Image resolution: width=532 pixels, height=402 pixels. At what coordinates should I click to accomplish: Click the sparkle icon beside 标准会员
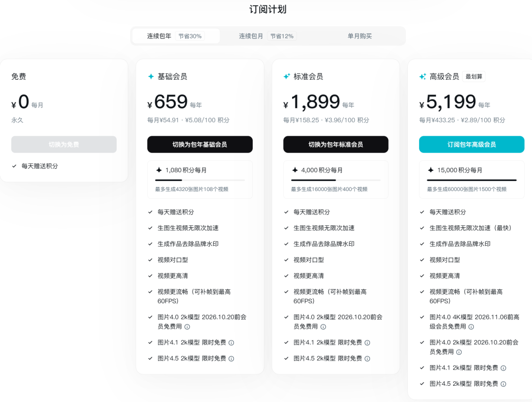(287, 77)
